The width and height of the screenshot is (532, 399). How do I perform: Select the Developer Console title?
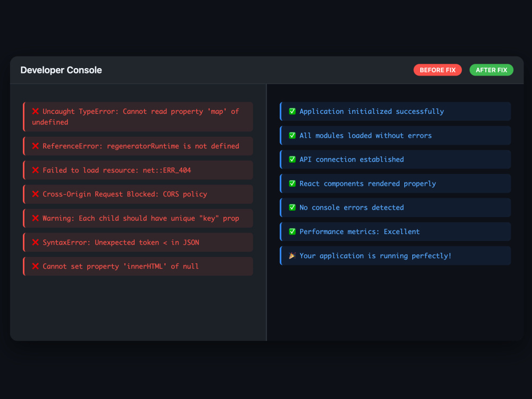[61, 70]
